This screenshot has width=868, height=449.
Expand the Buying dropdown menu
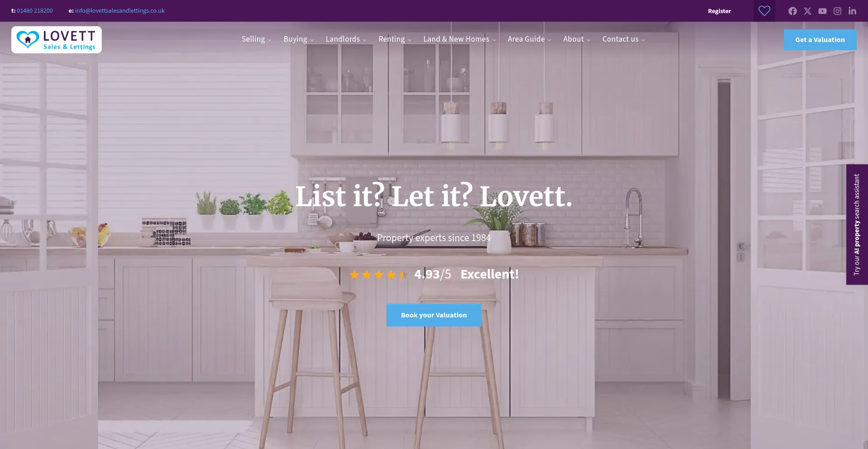[298, 39]
